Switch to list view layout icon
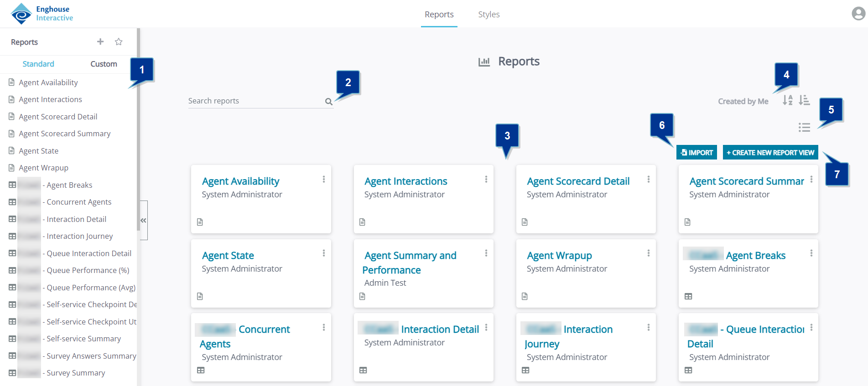Screen dimensions: 868x386 [804, 128]
